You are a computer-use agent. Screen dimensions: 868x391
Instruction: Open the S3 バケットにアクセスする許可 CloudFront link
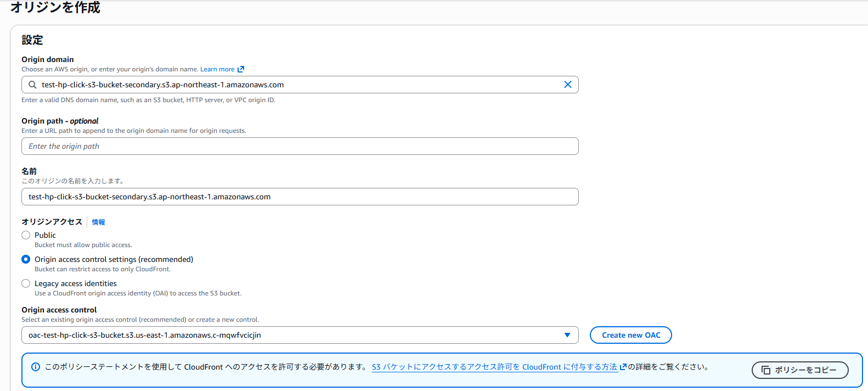495,367
